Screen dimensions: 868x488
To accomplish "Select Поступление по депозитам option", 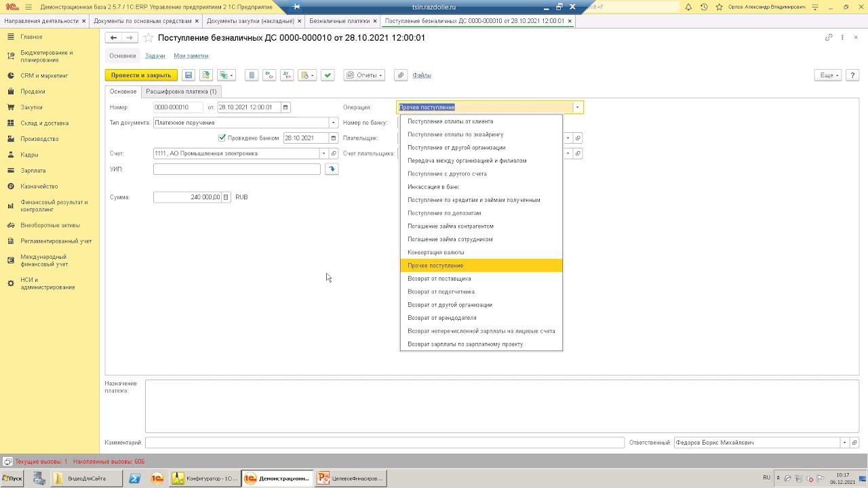I will coord(481,213).
